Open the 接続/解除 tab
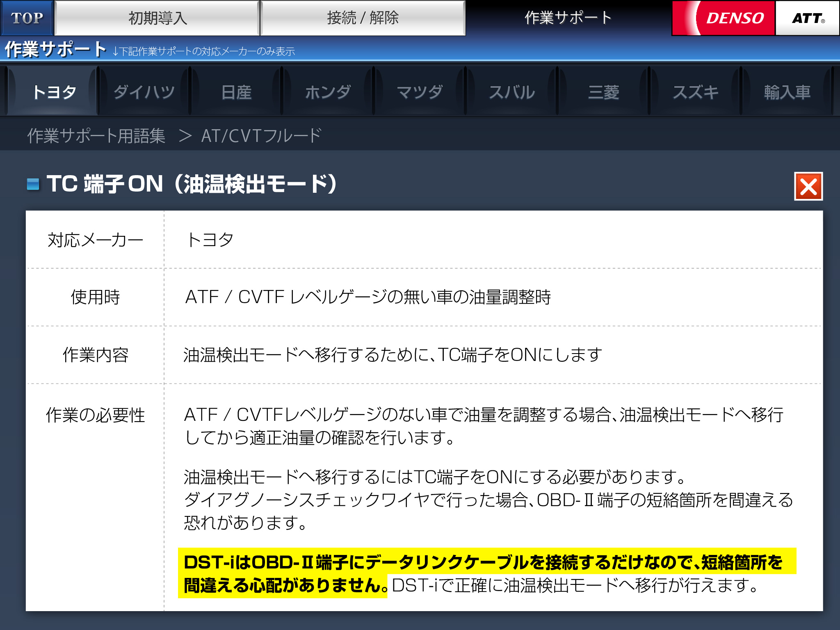 pos(363,18)
